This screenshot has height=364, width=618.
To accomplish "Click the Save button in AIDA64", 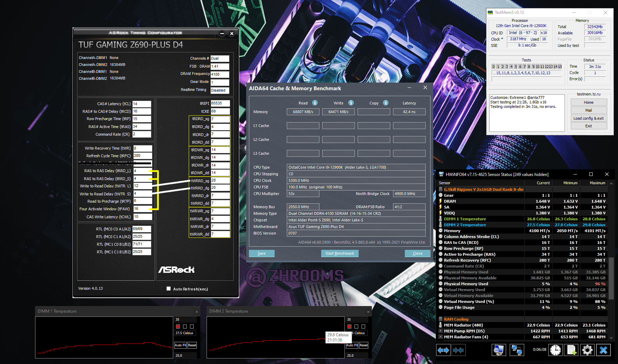I will point(261,253).
